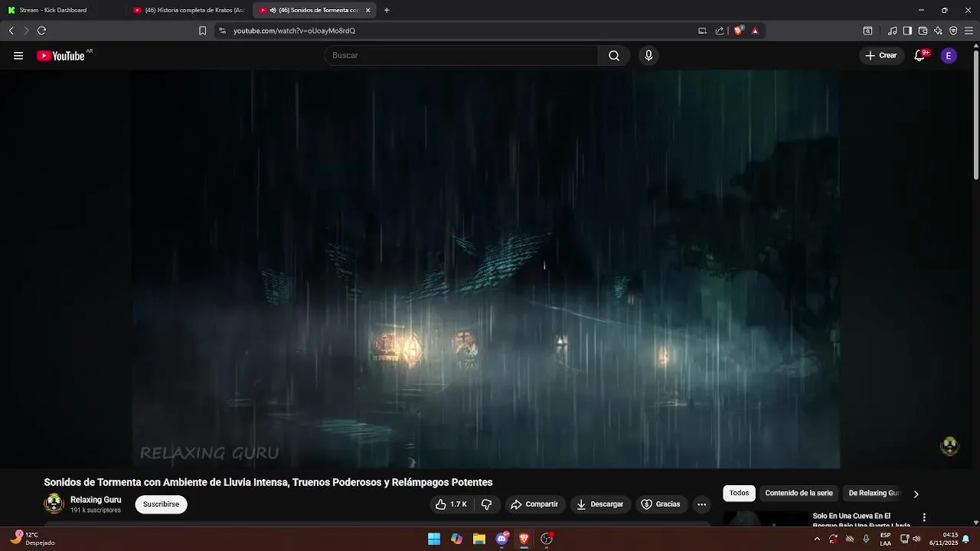Image resolution: width=980 pixels, height=551 pixels.
Task: Open OBS Studio from the taskbar
Action: click(x=547, y=539)
